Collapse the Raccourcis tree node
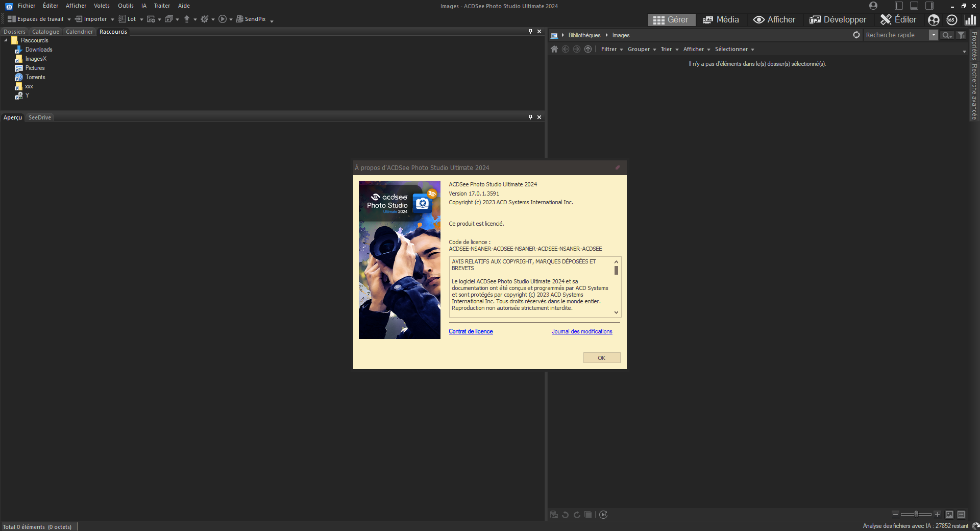The image size is (980, 531). tap(6, 40)
